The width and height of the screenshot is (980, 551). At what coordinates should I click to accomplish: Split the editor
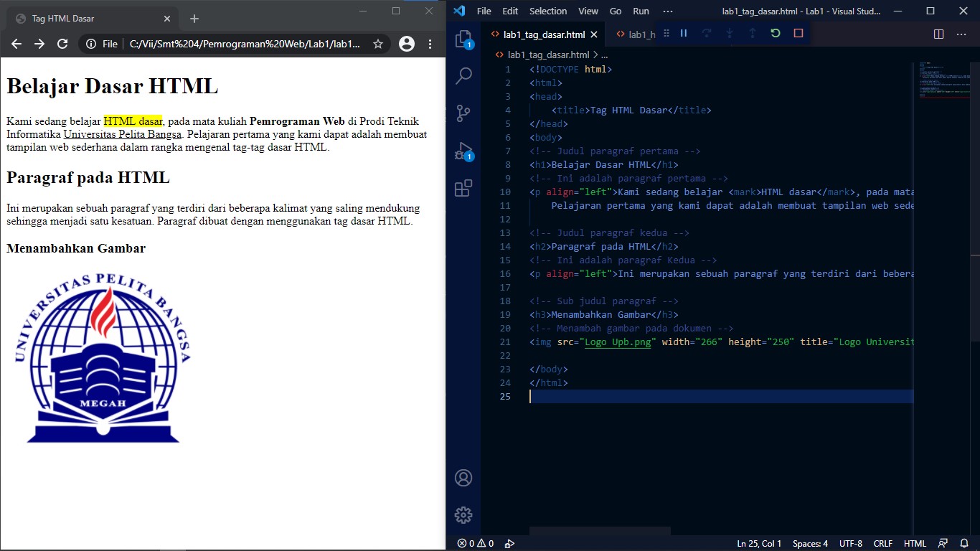click(938, 33)
